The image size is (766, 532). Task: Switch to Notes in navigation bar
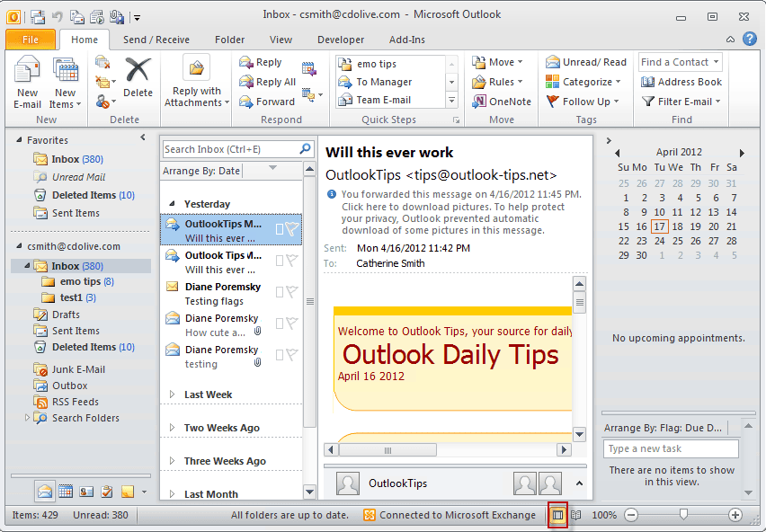(128, 491)
